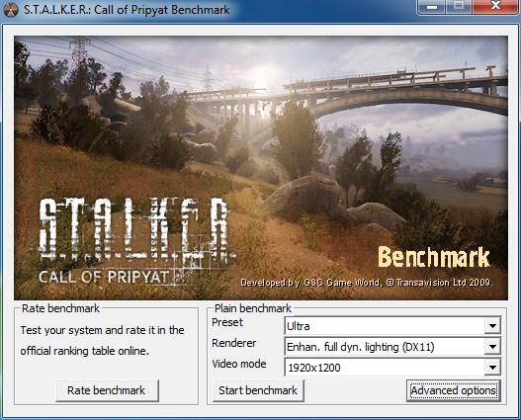Click the Rate benchmark description text
The height and width of the screenshot is (420, 521).
(x=103, y=341)
